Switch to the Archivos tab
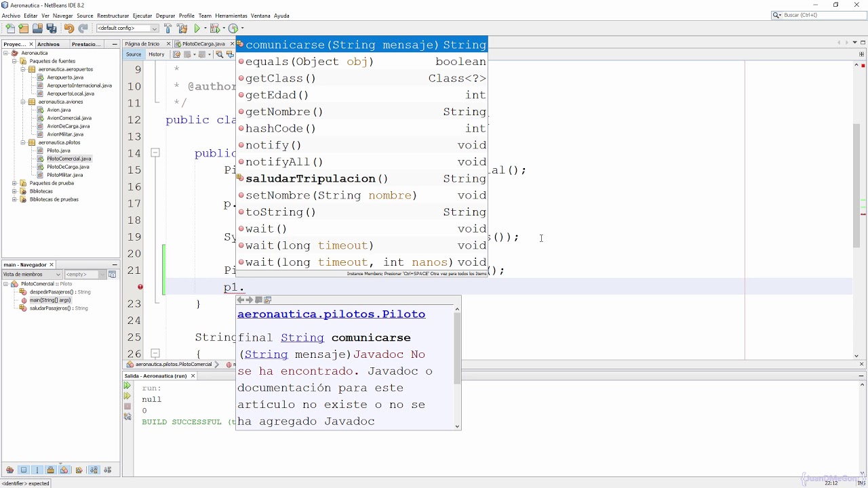This screenshot has height=488, width=868. [x=48, y=44]
